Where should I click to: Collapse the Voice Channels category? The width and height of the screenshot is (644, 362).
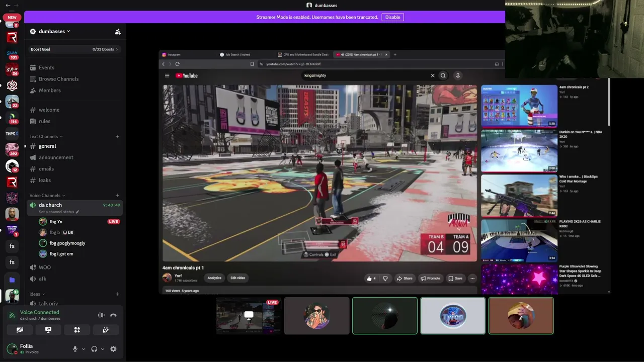point(47,196)
